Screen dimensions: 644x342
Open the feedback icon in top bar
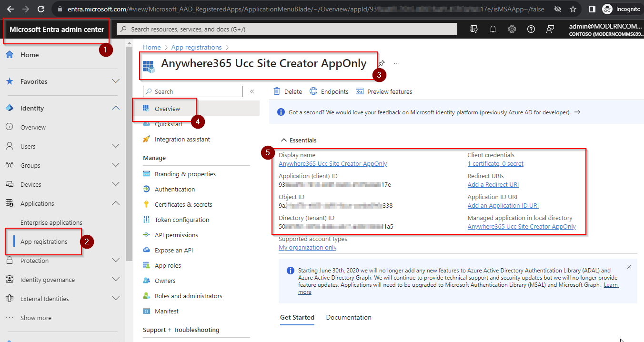pyautogui.click(x=550, y=29)
